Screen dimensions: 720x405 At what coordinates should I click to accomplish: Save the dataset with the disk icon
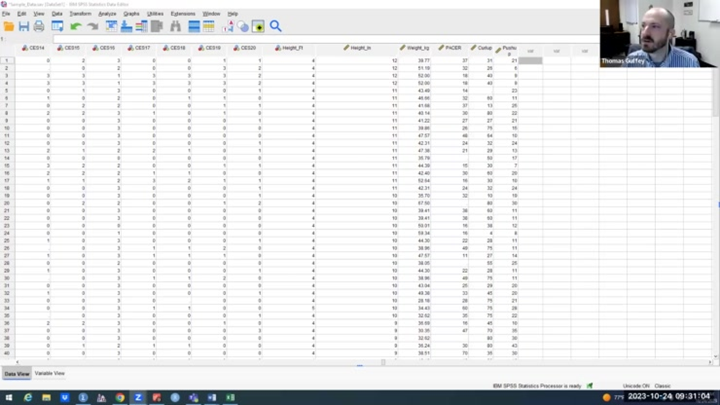23,26
